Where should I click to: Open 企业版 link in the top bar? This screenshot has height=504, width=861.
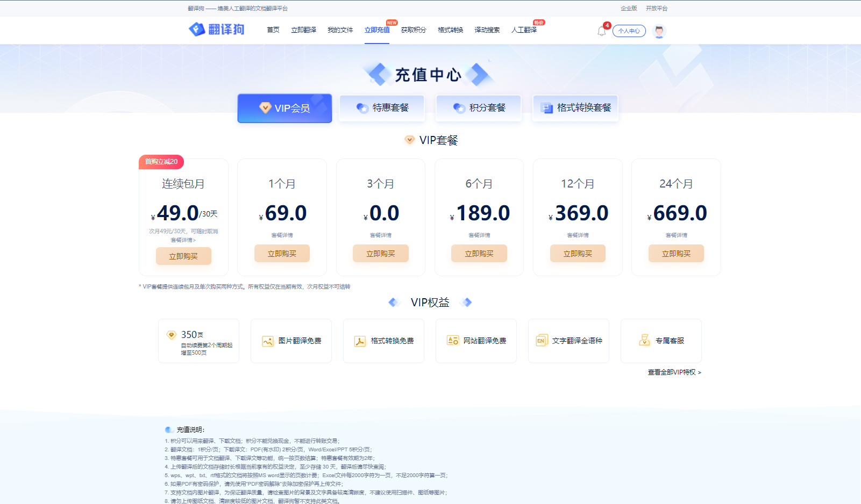point(629,9)
